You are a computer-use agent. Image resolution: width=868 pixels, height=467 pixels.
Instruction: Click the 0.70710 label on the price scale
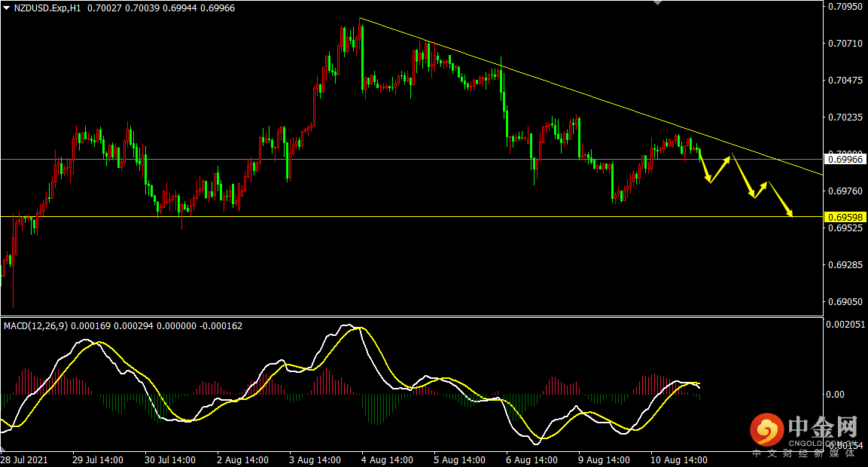[x=845, y=43]
